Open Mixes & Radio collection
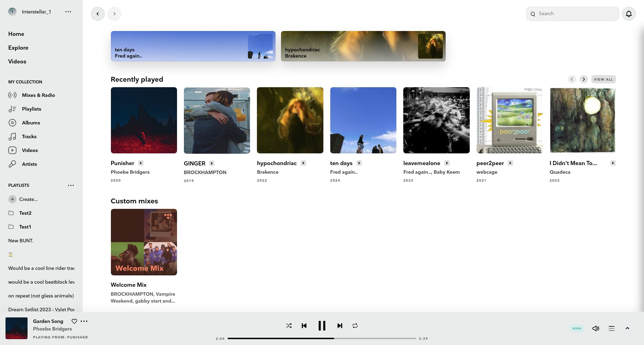Image resolution: width=644 pixels, height=345 pixels. (x=38, y=95)
